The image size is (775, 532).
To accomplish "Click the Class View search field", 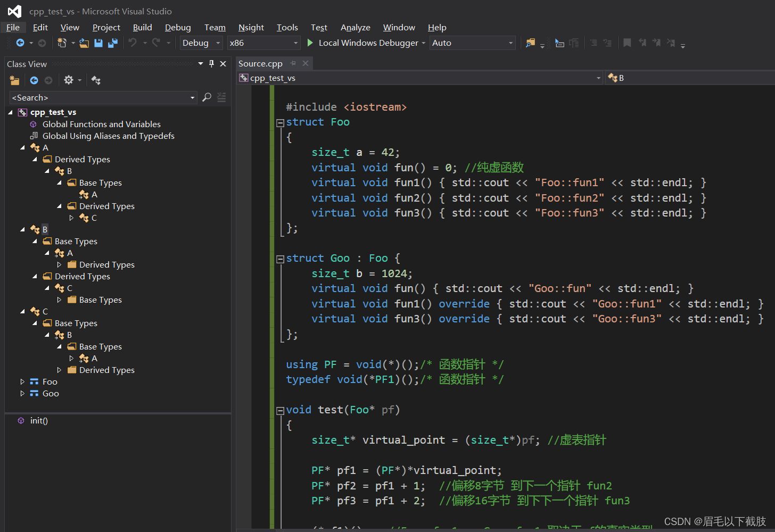I will click(104, 97).
